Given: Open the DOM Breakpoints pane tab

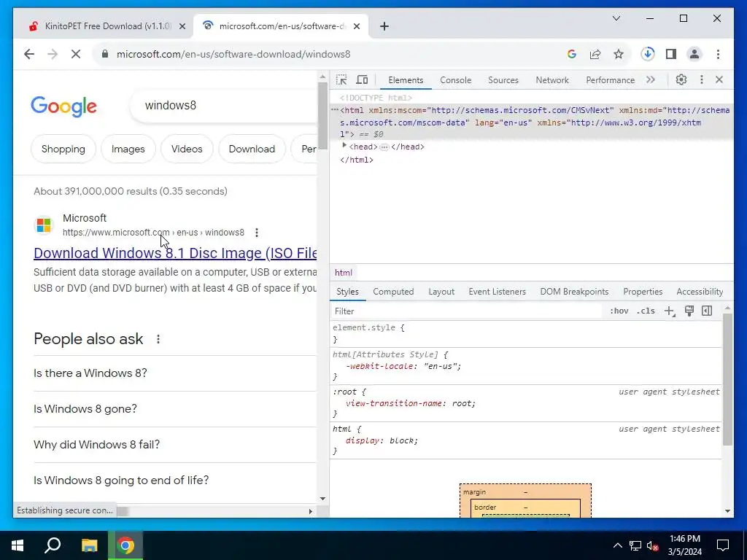Looking at the screenshot, I should point(574,292).
